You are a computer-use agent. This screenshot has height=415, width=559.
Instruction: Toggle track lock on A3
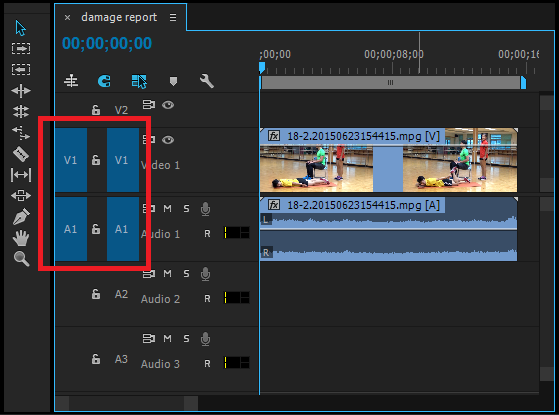[x=96, y=359]
